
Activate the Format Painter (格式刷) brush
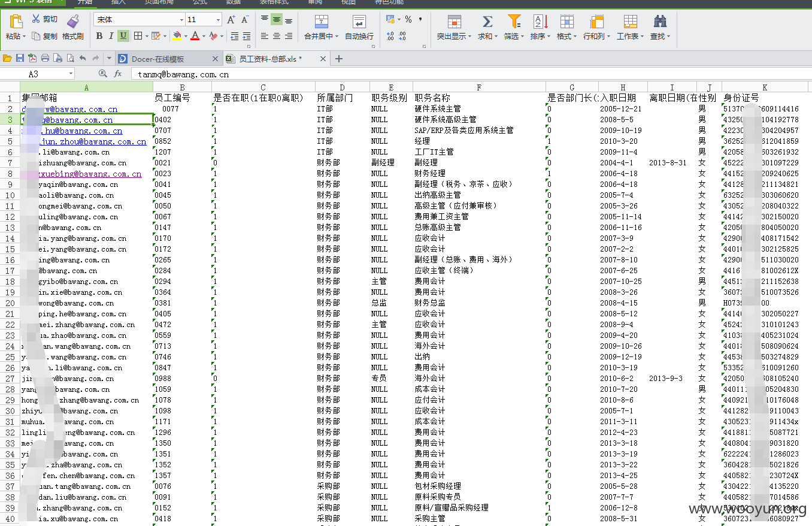coord(73,28)
